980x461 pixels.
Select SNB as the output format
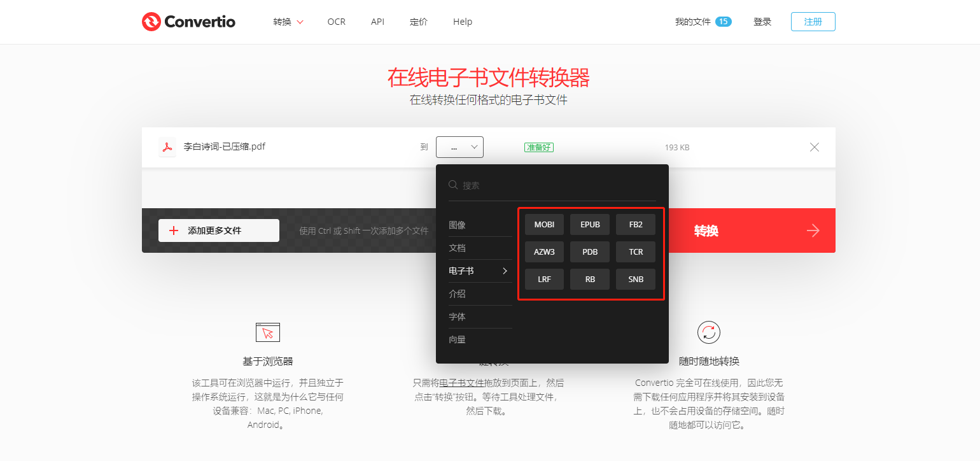point(635,279)
